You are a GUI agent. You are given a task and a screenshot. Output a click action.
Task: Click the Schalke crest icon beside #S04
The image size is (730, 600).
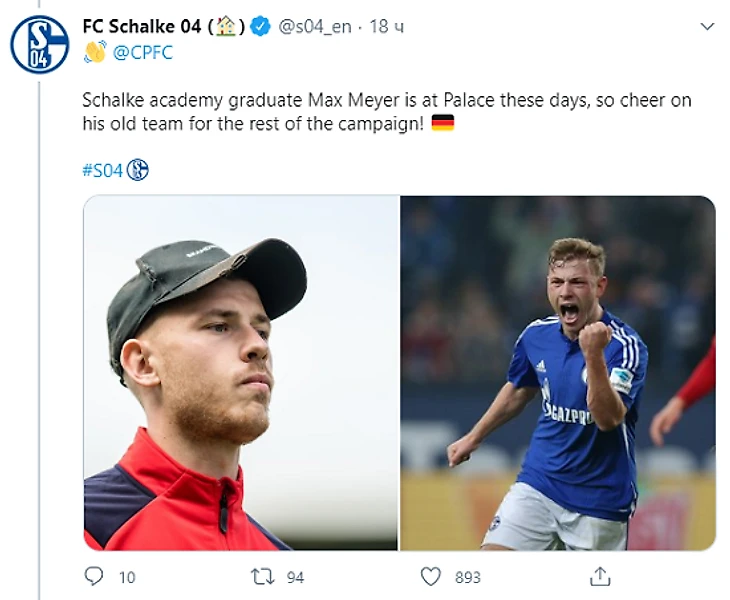(x=138, y=170)
